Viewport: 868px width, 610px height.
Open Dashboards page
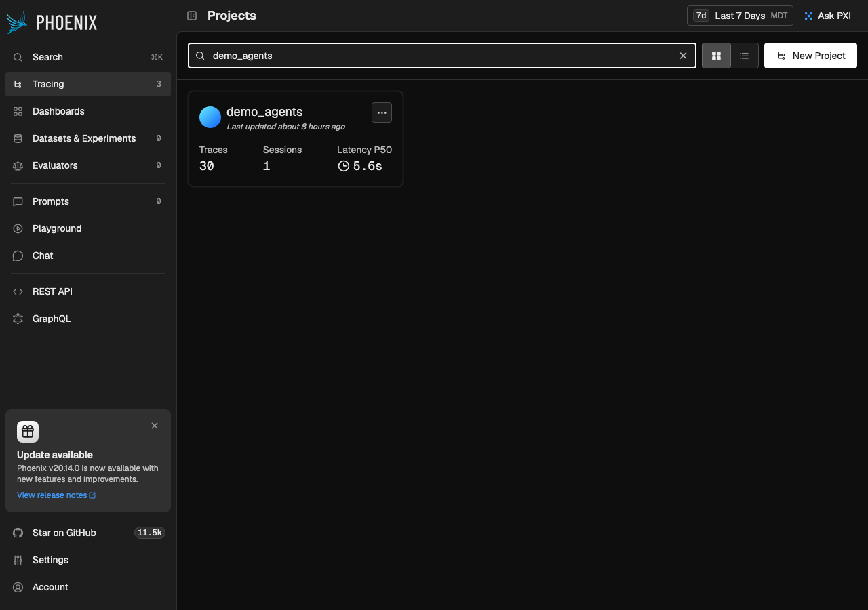88,111
